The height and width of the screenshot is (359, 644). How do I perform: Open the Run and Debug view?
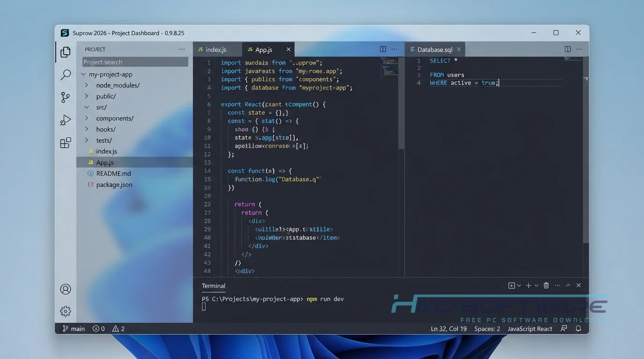point(66,120)
